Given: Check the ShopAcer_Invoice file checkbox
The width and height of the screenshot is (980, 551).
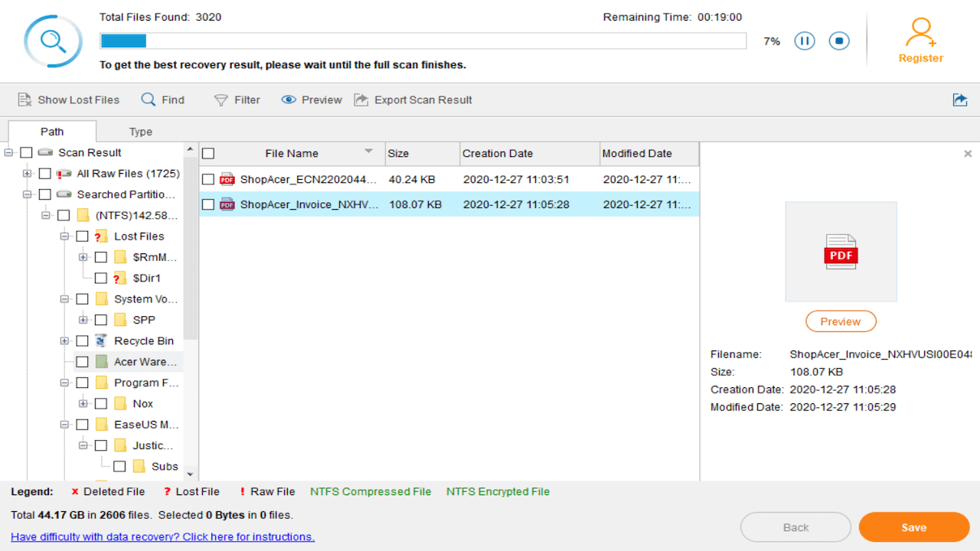Looking at the screenshot, I should (x=208, y=204).
